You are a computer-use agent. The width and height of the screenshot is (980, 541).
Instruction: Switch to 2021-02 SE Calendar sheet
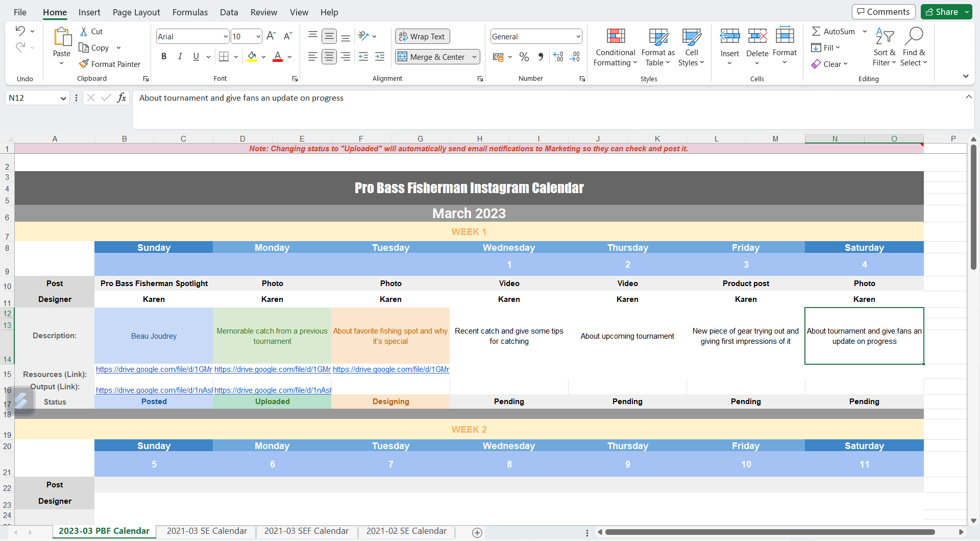point(406,531)
